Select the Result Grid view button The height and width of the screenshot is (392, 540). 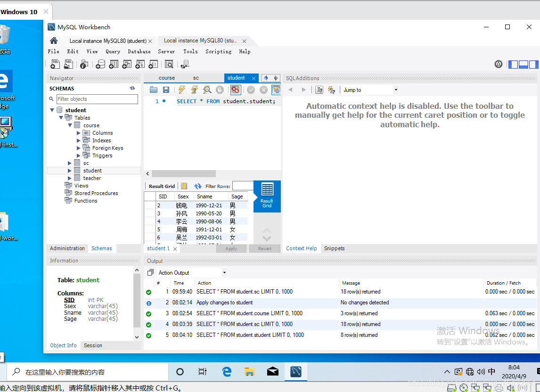267,196
